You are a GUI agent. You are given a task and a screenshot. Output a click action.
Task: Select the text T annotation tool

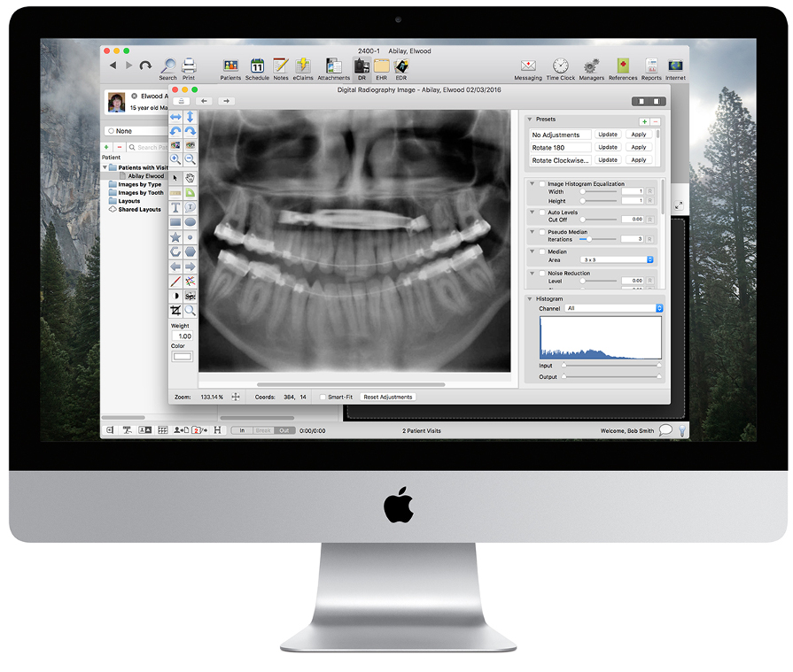pos(175,207)
